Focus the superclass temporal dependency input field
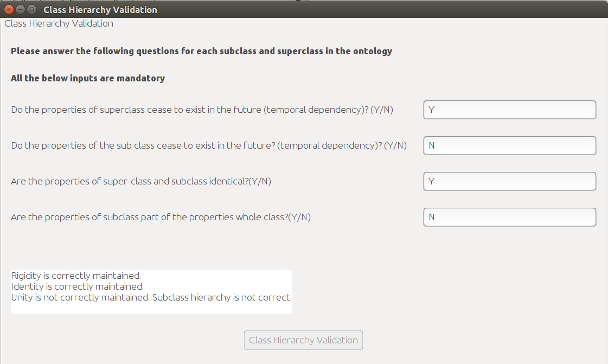This screenshot has height=364, width=608. [x=509, y=110]
